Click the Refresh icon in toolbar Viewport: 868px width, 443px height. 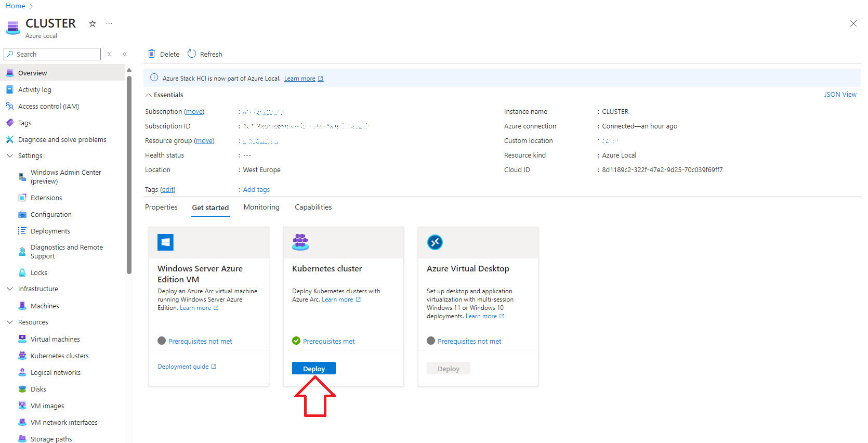(x=192, y=54)
